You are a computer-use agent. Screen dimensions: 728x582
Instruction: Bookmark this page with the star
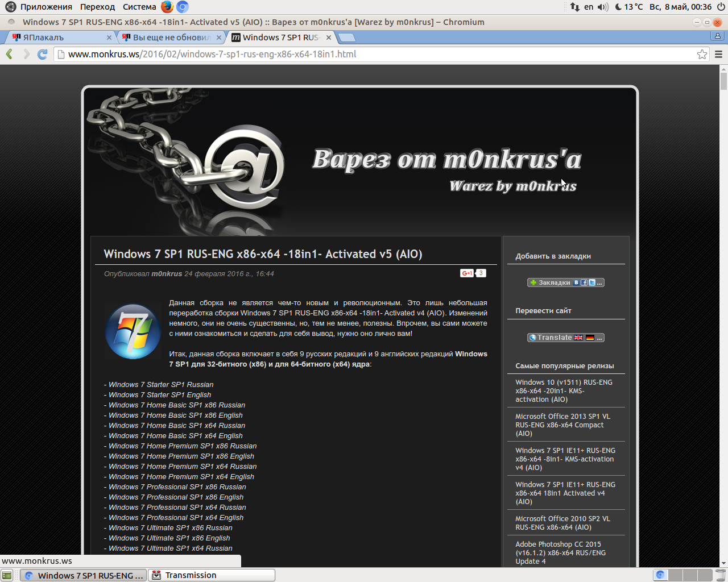coord(702,54)
